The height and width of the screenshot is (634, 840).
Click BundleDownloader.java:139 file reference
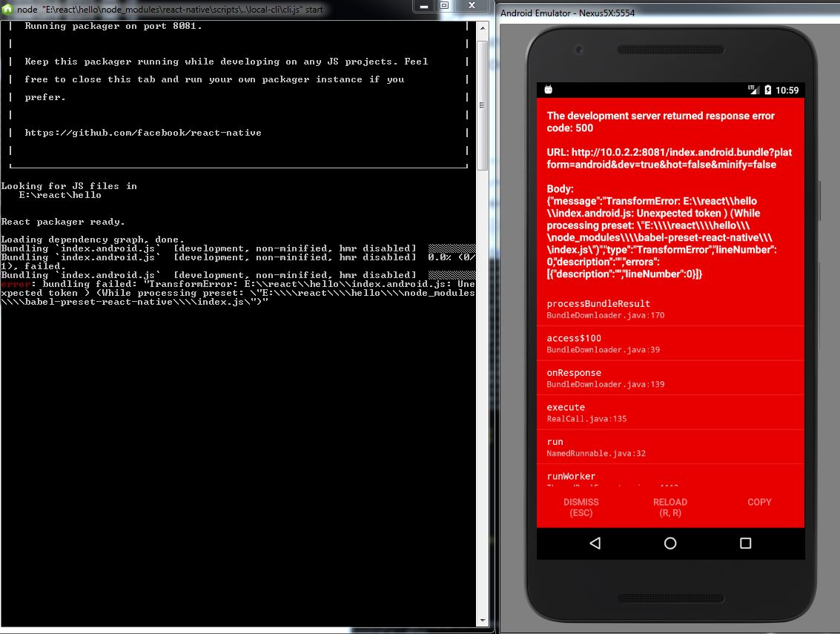[x=606, y=384]
